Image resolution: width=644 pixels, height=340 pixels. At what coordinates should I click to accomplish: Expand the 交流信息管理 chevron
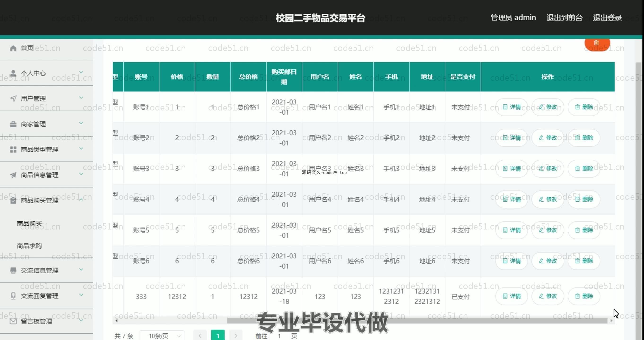(81, 269)
